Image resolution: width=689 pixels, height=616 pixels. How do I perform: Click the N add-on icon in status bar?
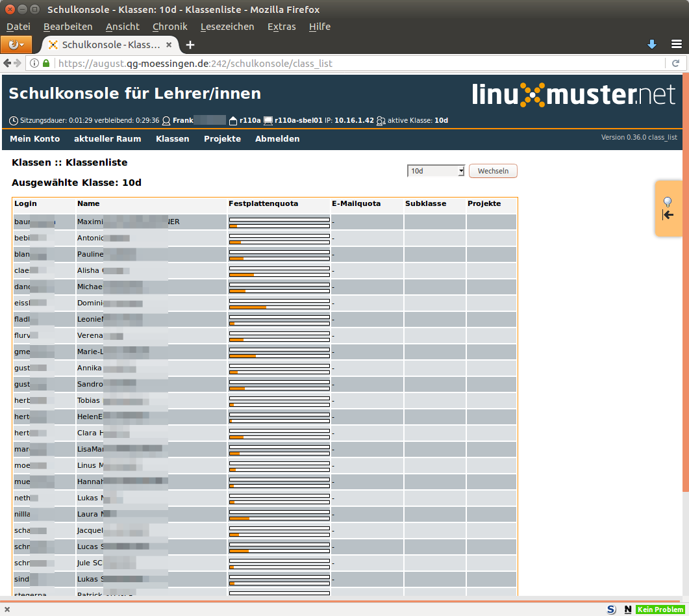[x=627, y=610]
